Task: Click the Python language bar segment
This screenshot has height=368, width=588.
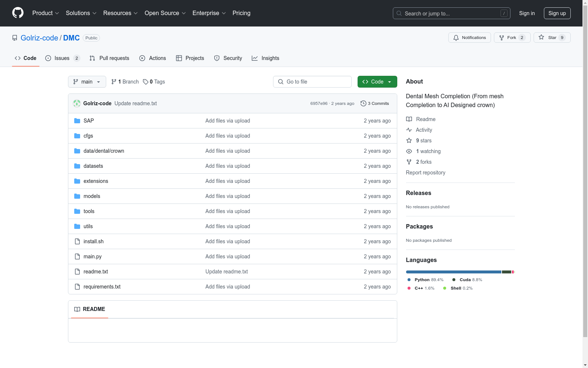Action: (x=453, y=272)
